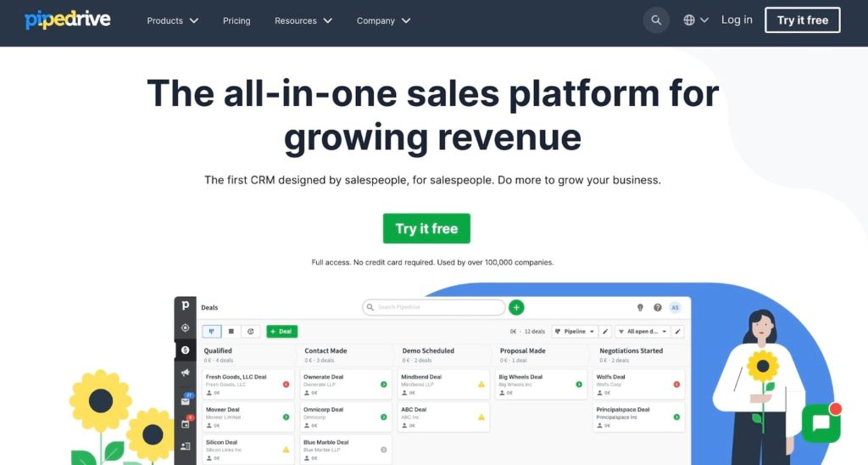Open the Campaigns megaphone icon in sidebar
Viewport: 868px width, 465px height.
186,373
